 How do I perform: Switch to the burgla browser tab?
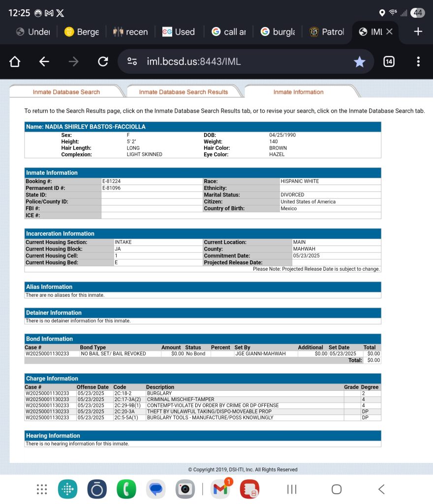(x=278, y=31)
